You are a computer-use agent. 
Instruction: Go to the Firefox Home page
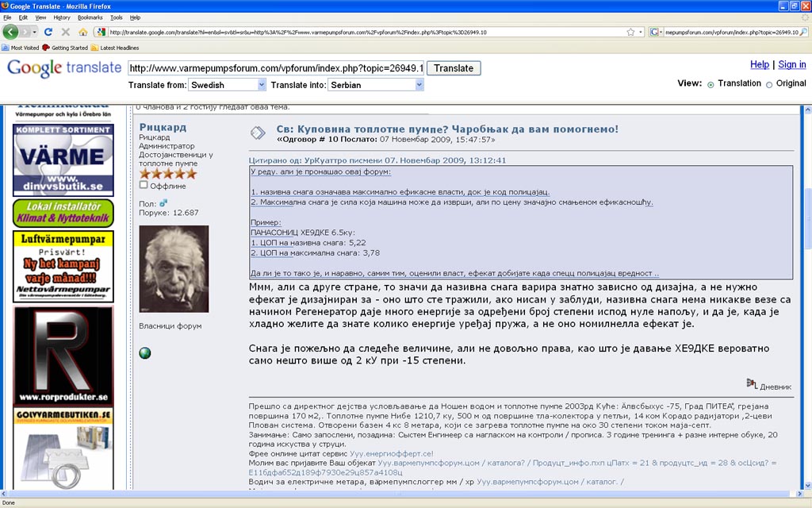82,32
